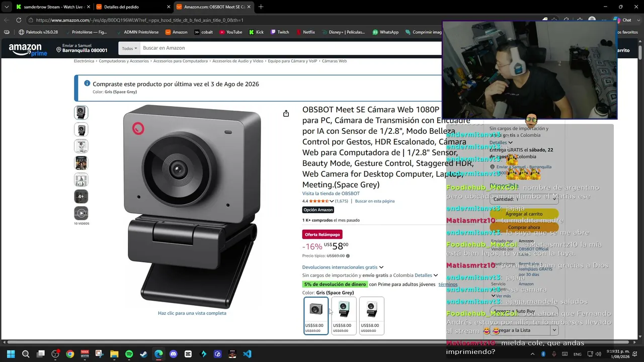Click the browser address bar URL
The height and width of the screenshot is (362, 644).
[x=140, y=20]
